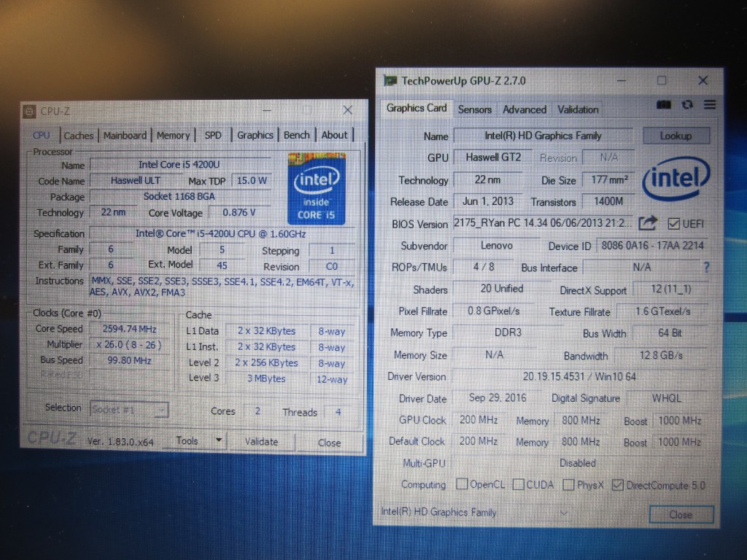Screen dimensions: 747x560
Task: Click the Level 3 cache value 3 MBytes
Action: 266,378
